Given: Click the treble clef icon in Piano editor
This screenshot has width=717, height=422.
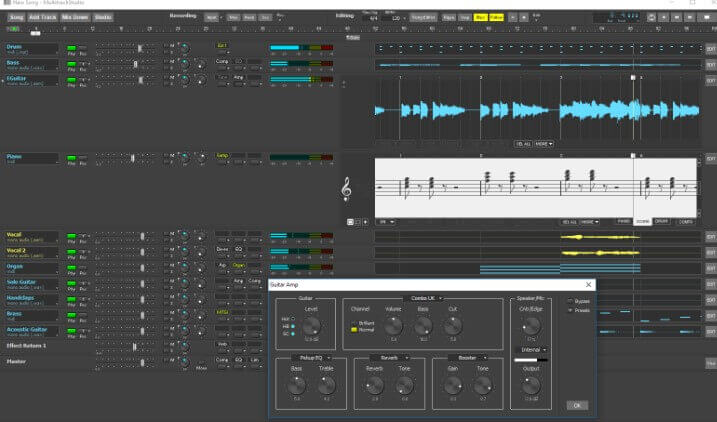Looking at the screenshot, I should [x=346, y=189].
